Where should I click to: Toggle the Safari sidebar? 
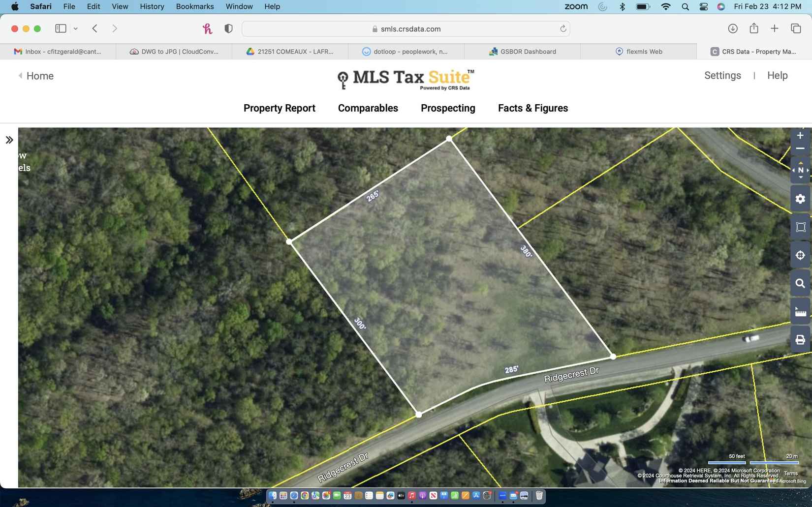[61, 29]
